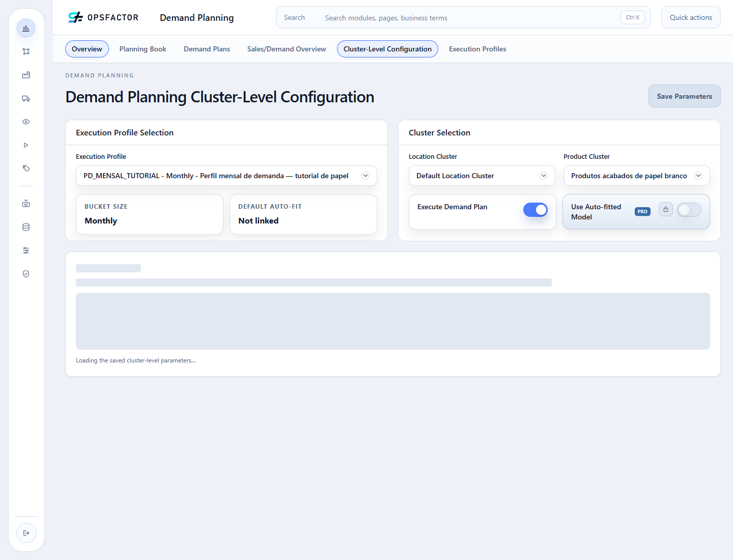Image resolution: width=733 pixels, height=560 pixels.
Task: Click the logout icon at sidebar bottom
Action: pos(26,533)
